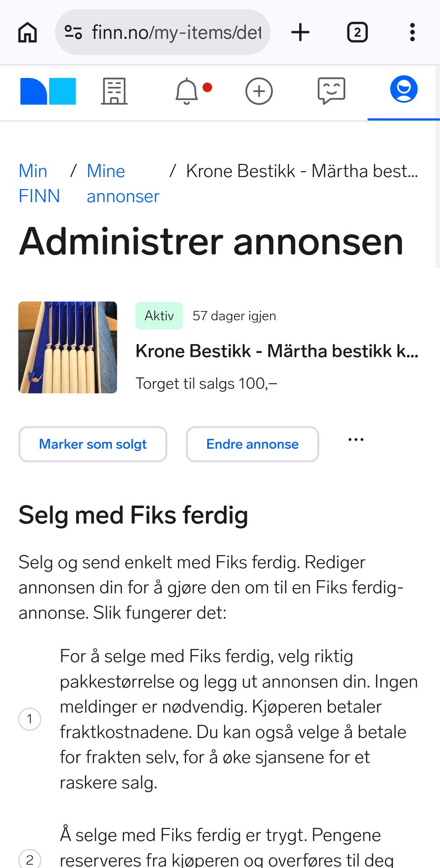The image size is (440, 868).
Task: Open the Krone Bestikk ad title
Action: coord(276,351)
